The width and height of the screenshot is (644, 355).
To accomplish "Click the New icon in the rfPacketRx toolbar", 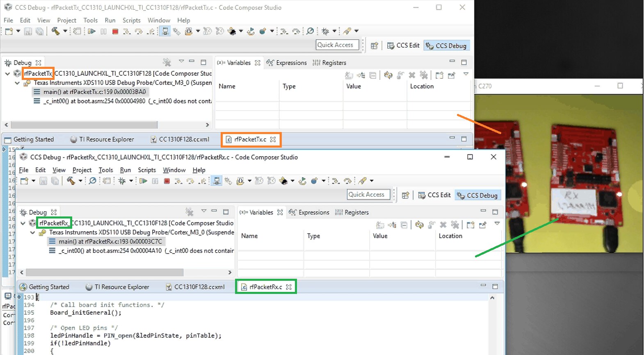I will point(24,181).
